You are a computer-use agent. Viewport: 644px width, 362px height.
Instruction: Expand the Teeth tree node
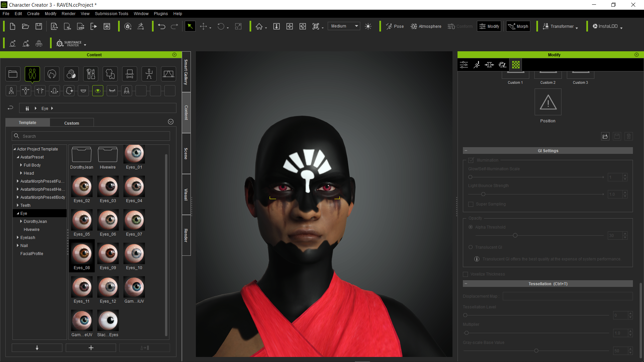click(18, 205)
